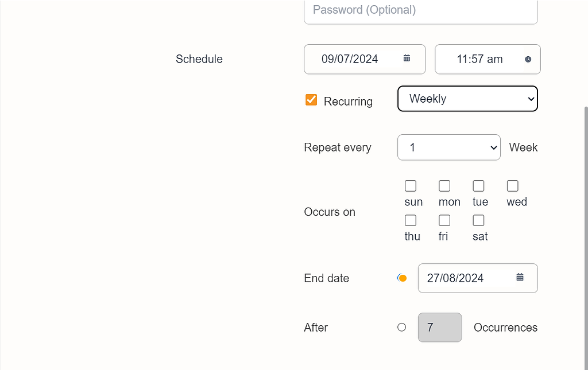Select the End date radio button

coord(402,278)
